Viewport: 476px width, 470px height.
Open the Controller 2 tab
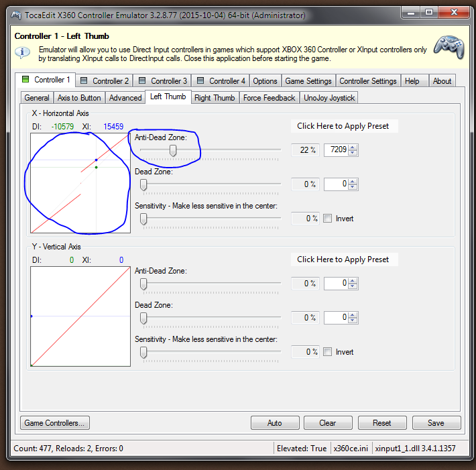[x=104, y=80]
